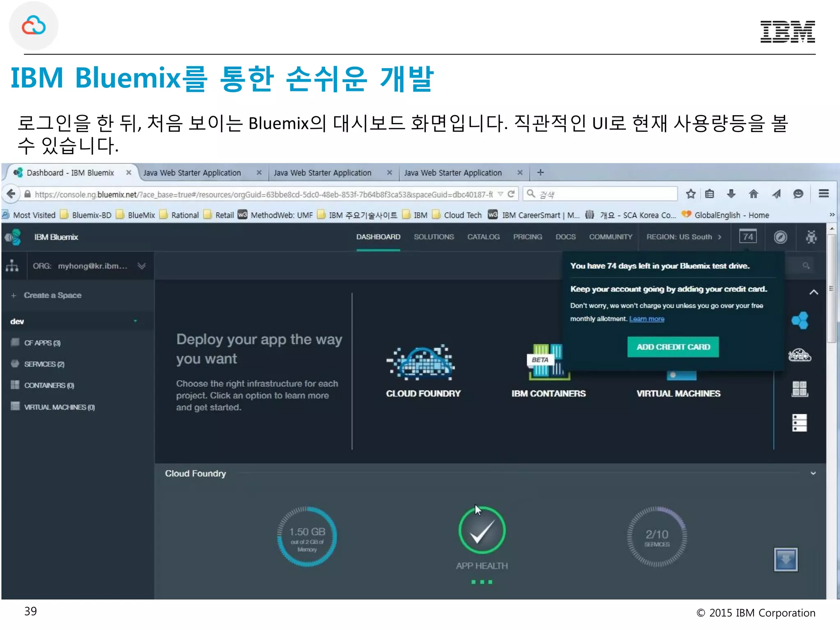Click the ADD CREDIT CARD button
The height and width of the screenshot is (630, 840).
[x=673, y=347]
